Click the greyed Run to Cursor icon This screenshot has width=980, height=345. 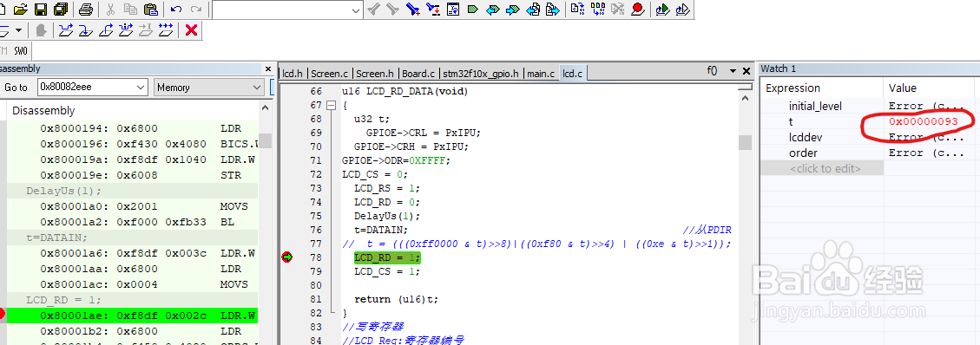click(146, 30)
